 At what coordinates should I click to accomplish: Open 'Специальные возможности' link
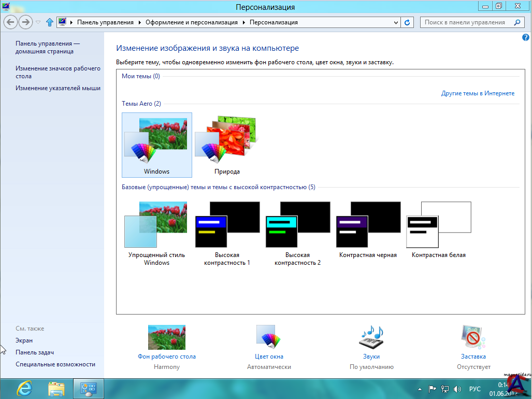tap(55, 364)
